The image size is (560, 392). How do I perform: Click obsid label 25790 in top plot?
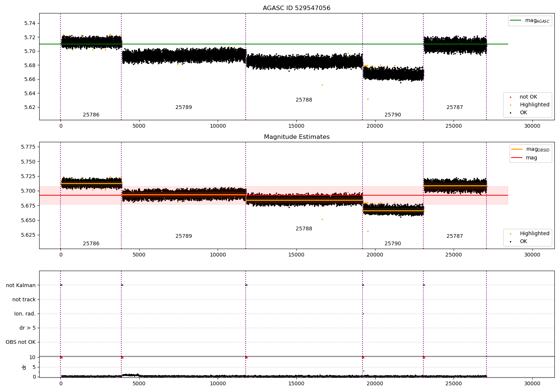pyautogui.click(x=393, y=115)
